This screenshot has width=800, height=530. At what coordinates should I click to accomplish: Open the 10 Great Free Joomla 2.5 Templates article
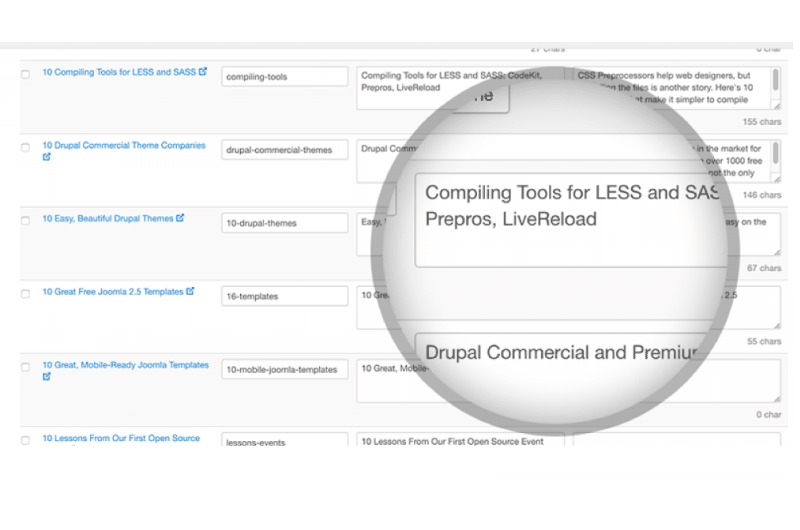tap(113, 292)
